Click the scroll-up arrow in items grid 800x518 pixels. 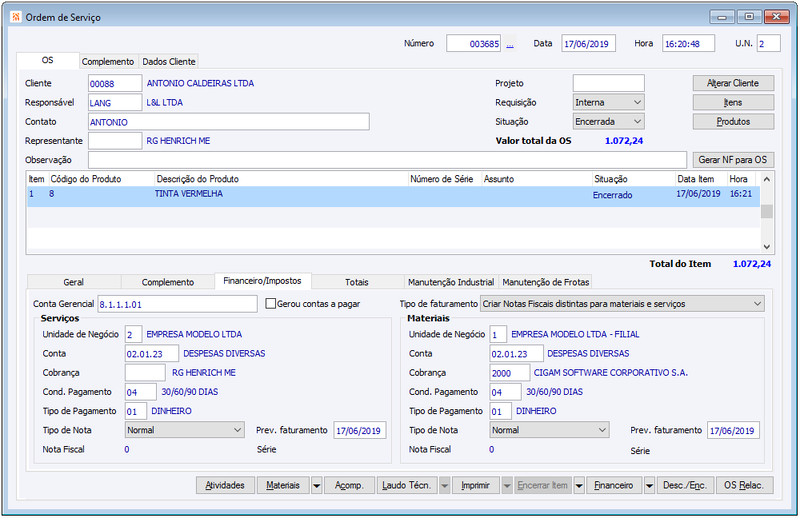click(766, 180)
